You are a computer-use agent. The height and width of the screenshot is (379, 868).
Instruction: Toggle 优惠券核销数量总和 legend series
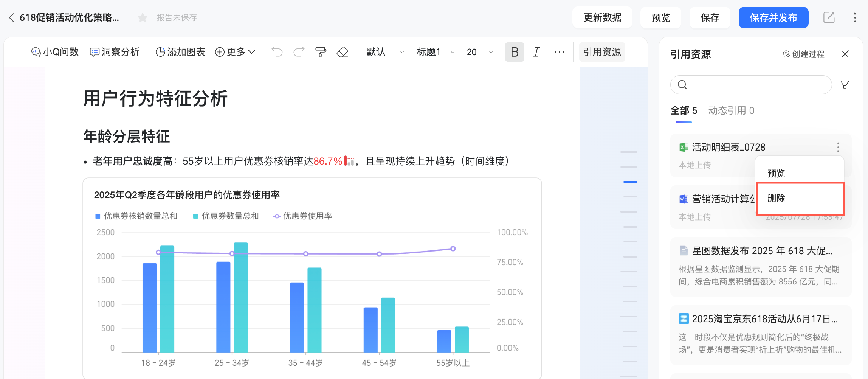coord(136,216)
